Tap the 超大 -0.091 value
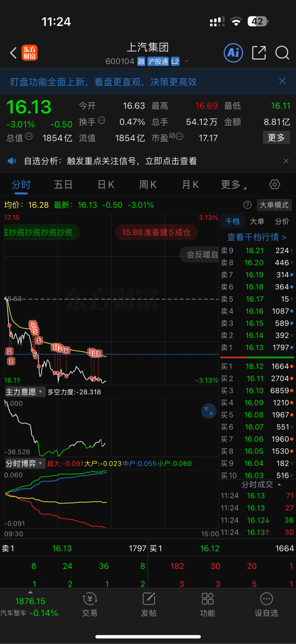 click(65, 463)
